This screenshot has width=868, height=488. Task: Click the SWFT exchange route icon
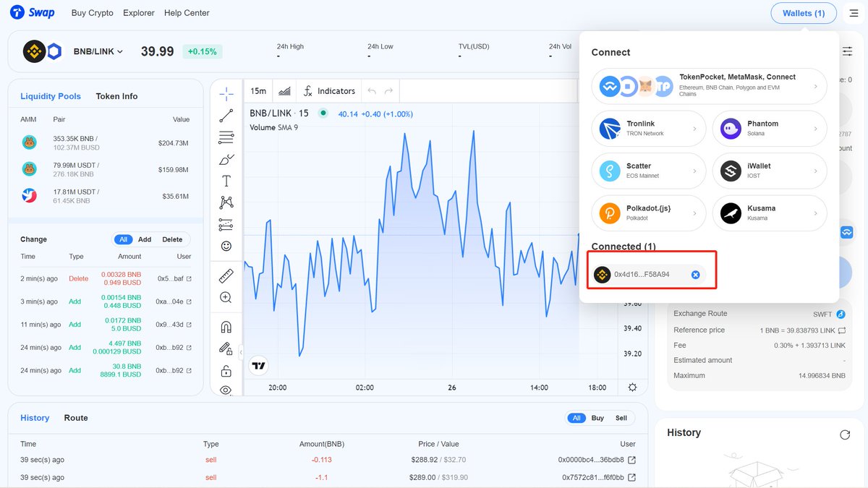[841, 314]
